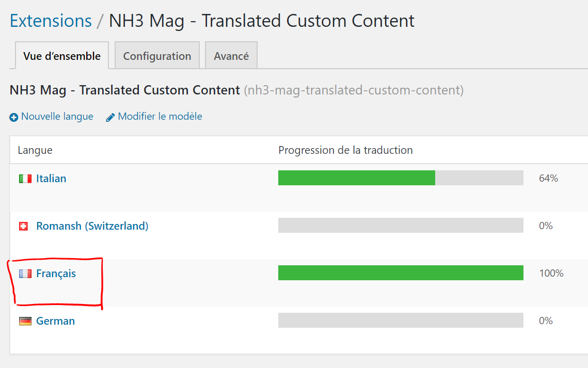Add a Nouvelle langue
Screen dimensions: 588x368
tap(57, 117)
